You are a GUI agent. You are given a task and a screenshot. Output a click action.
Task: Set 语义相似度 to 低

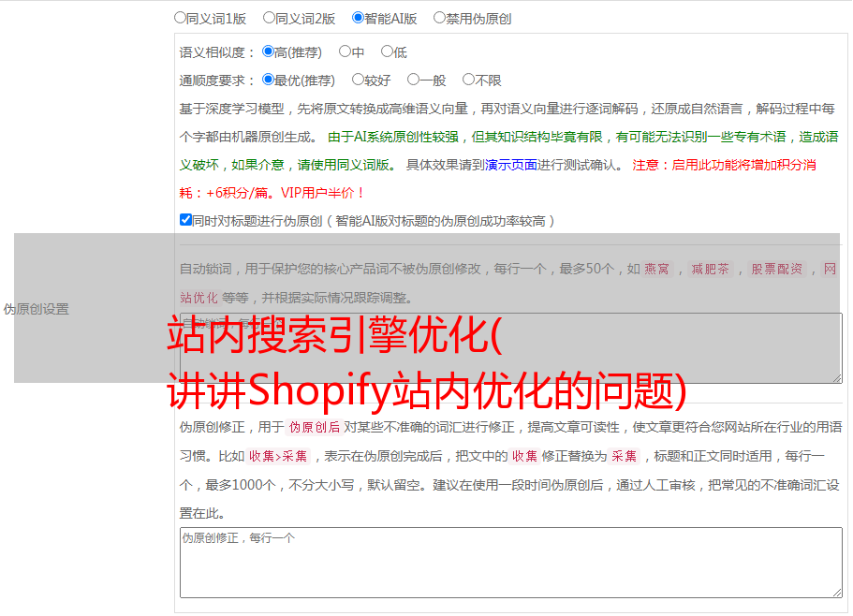(387, 51)
